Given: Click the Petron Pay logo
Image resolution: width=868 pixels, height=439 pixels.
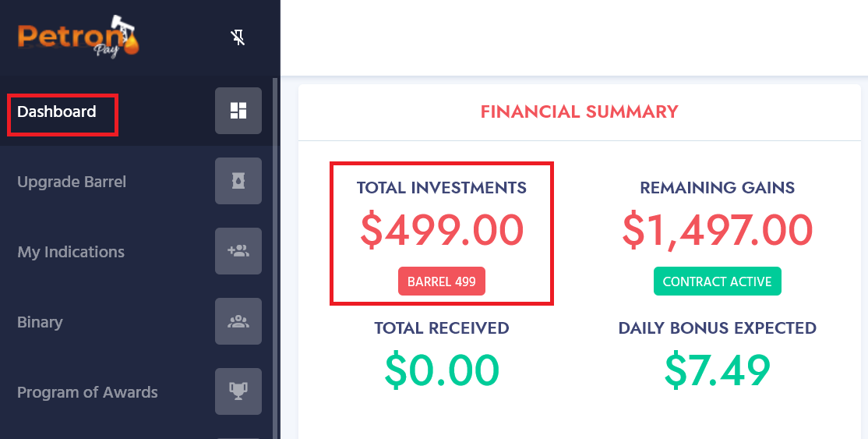Looking at the screenshot, I should click(78, 36).
